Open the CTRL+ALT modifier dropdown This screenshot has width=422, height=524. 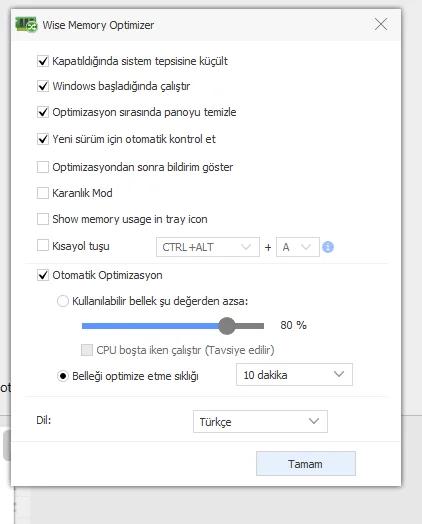coord(208,247)
